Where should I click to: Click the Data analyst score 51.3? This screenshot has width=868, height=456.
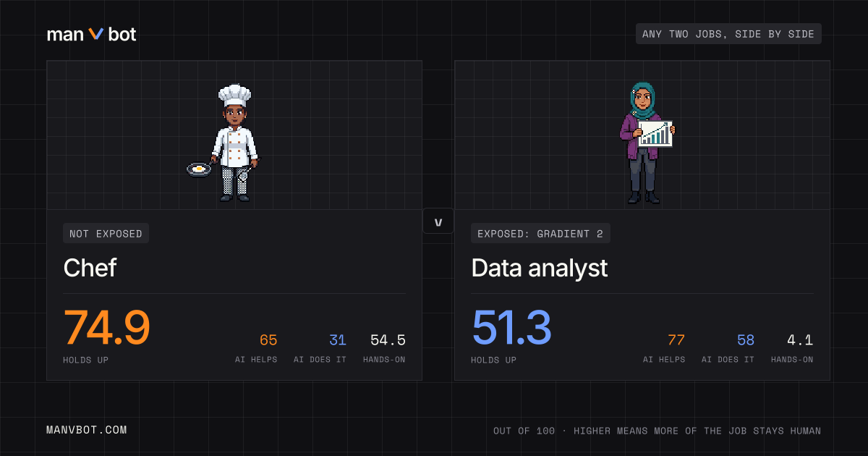(511, 328)
